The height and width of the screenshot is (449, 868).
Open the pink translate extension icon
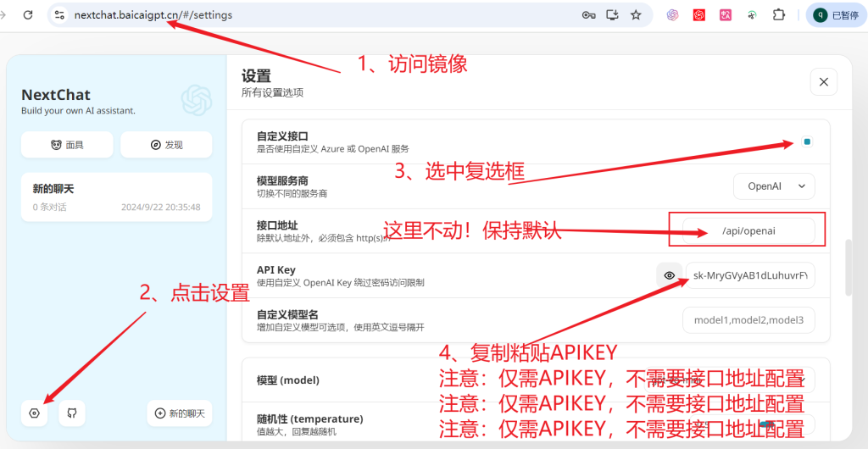click(x=726, y=15)
